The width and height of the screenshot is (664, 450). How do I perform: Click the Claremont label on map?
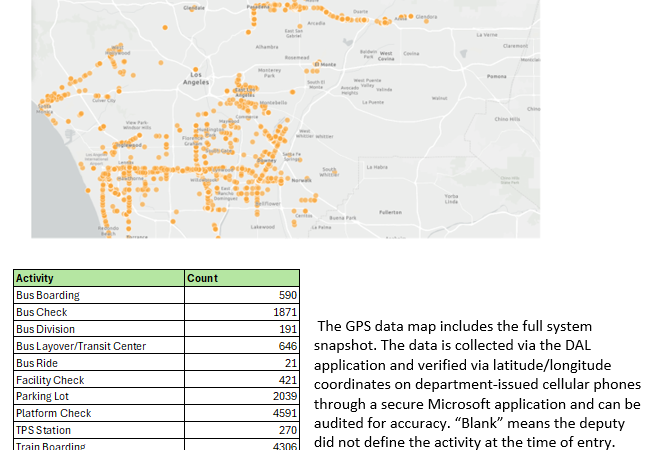pos(516,45)
